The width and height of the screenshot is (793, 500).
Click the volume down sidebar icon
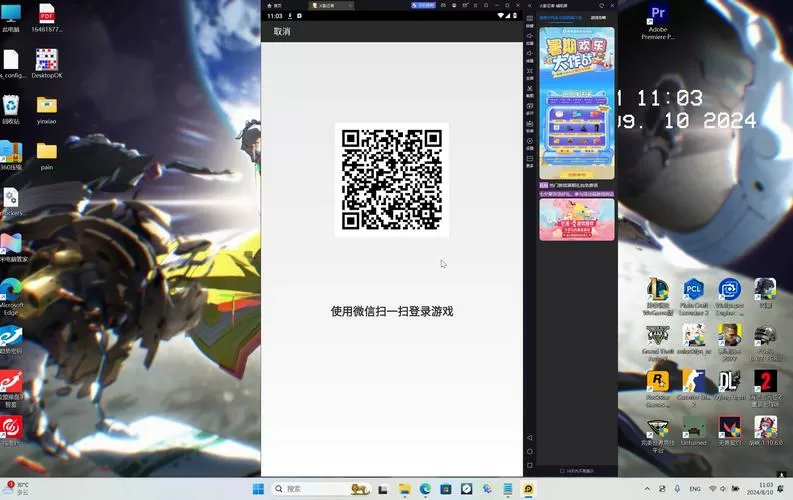(530, 56)
